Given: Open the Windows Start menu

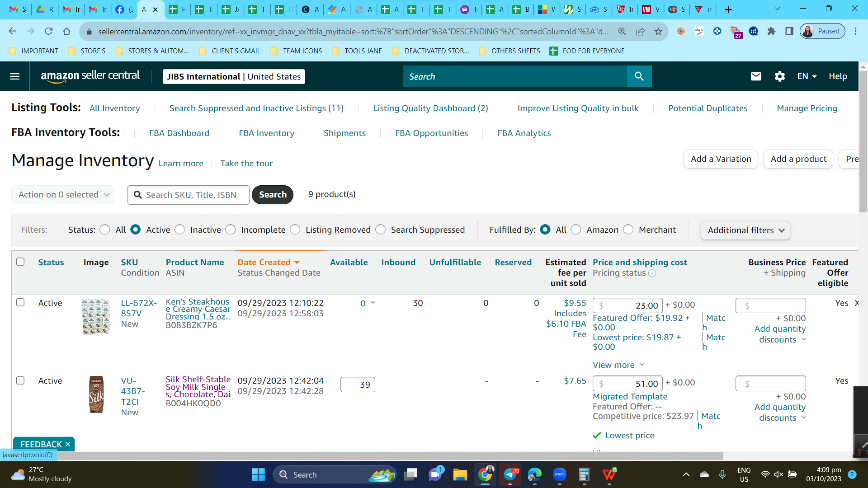Looking at the screenshot, I should pos(258,474).
